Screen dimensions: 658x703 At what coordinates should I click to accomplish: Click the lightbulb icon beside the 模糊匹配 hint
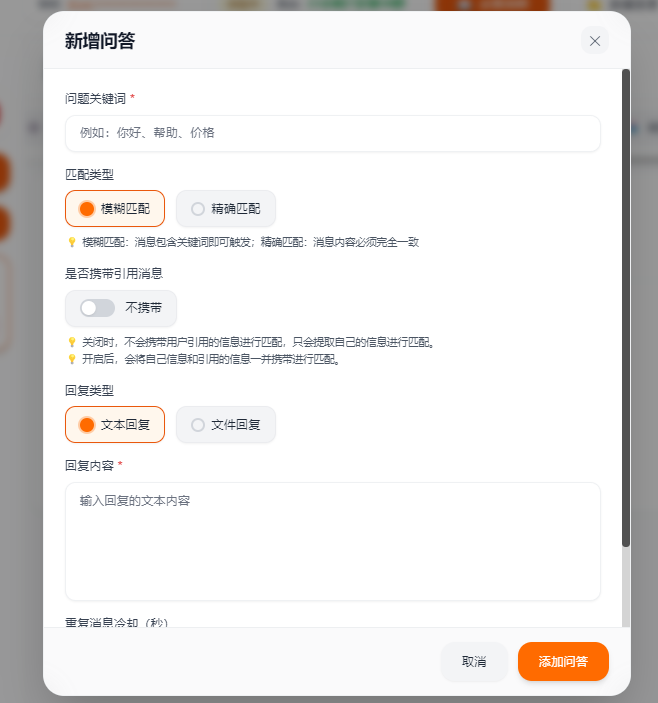pyautogui.click(x=71, y=242)
